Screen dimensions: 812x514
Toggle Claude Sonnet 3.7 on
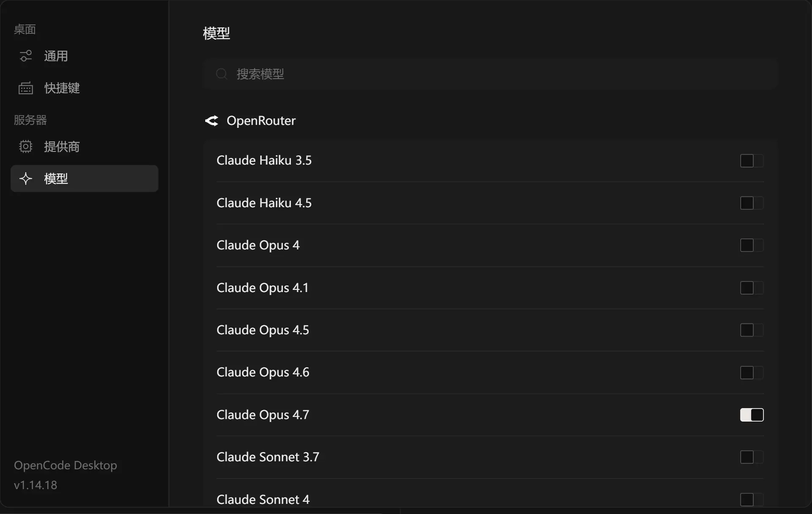coord(752,457)
